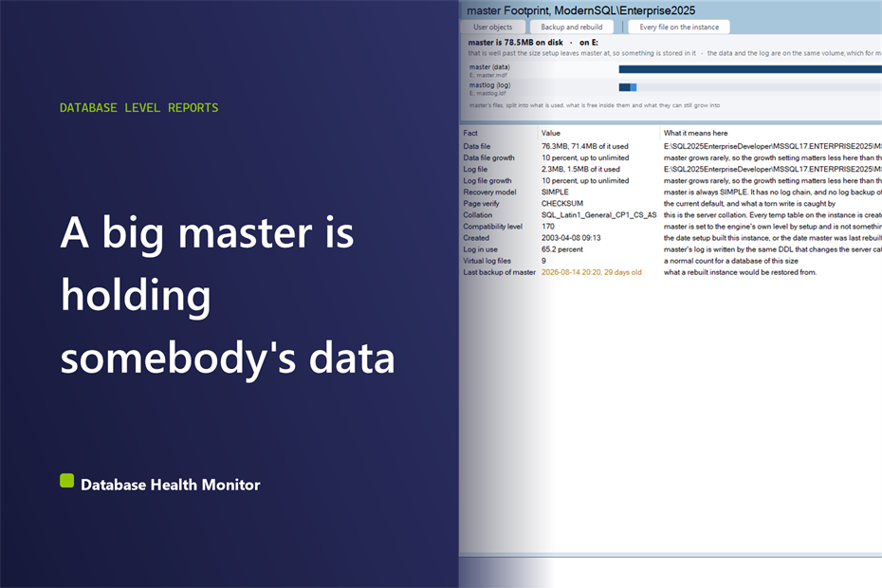This screenshot has height=588, width=882.
Task: Select the Page verify row label
Action: click(481, 204)
